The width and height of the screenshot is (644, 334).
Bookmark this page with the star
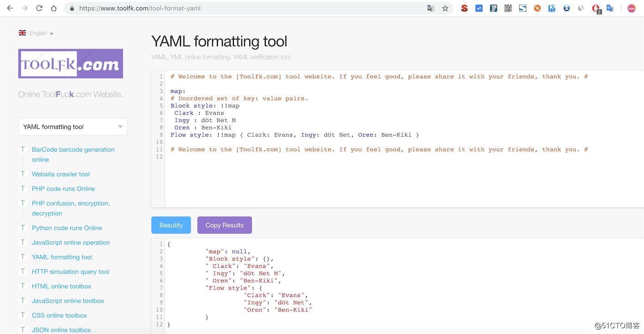445,8
